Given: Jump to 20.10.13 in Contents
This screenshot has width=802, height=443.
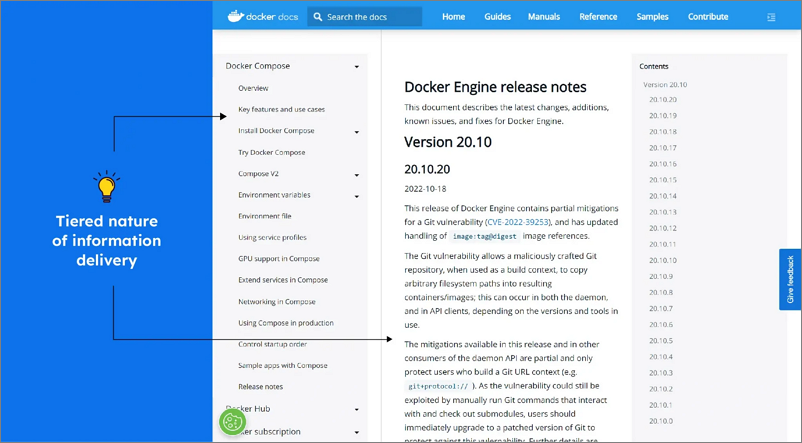Looking at the screenshot, I should coord(663,212).
